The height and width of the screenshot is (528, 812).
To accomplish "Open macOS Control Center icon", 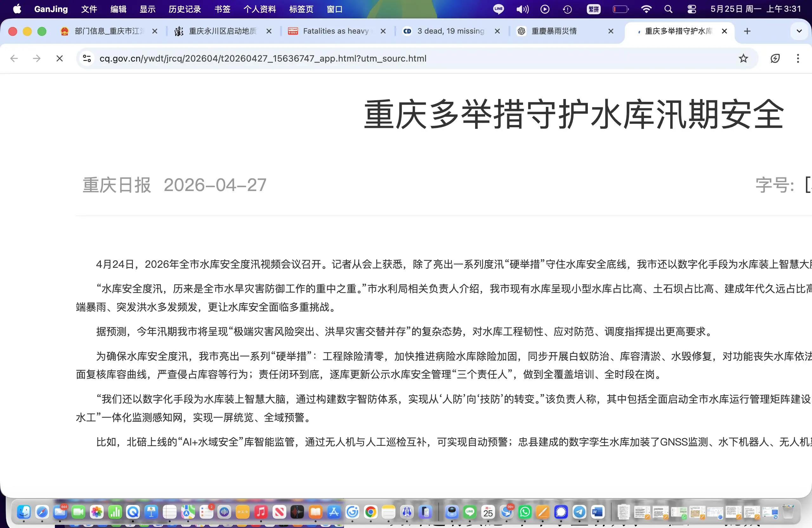I will click(x=691, y=9).
